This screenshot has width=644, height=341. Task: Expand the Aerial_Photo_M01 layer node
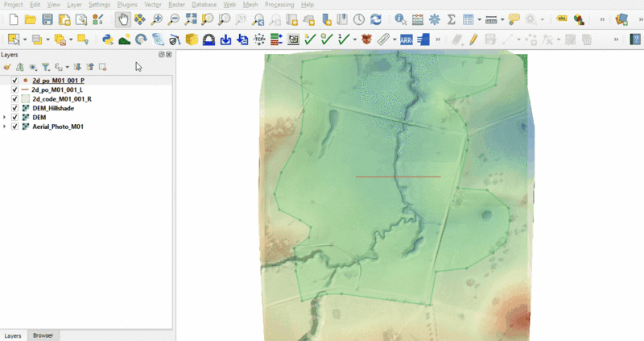pyautogui.click(x=5, y=127)
